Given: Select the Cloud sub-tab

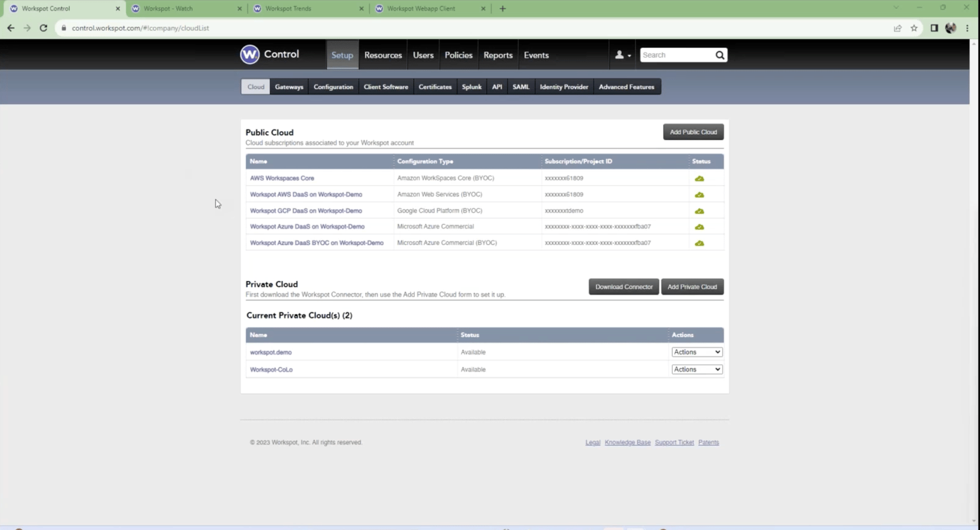Looking at the screenshot, I should pos(255,87).
